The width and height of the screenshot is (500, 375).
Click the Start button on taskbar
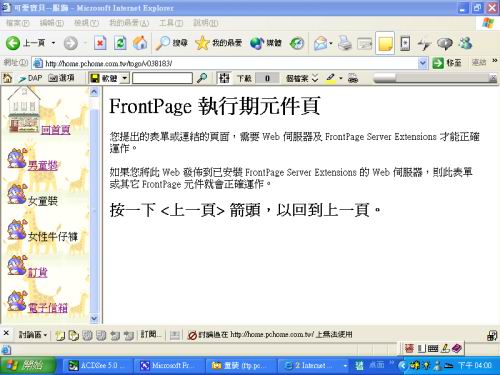pyautogui.click(x=28, y=366)
